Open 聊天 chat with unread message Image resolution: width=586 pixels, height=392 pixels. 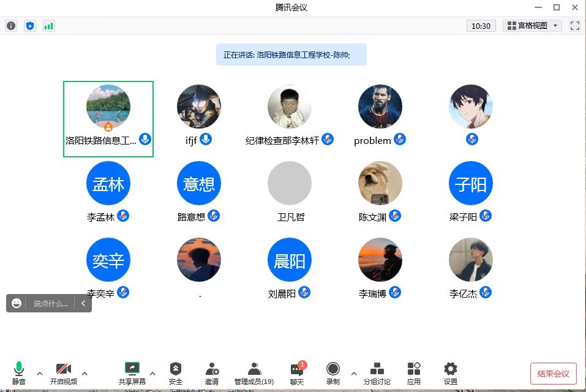click(297, 373)
